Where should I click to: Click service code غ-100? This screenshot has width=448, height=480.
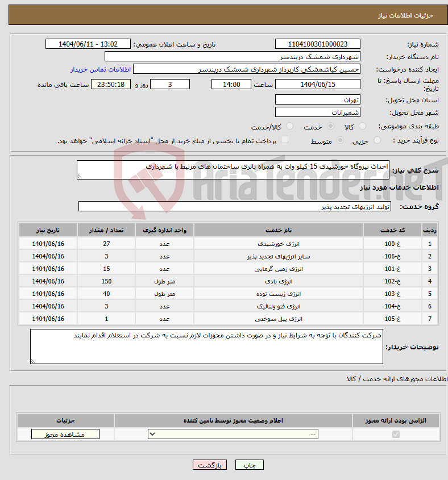click(392, 244)
